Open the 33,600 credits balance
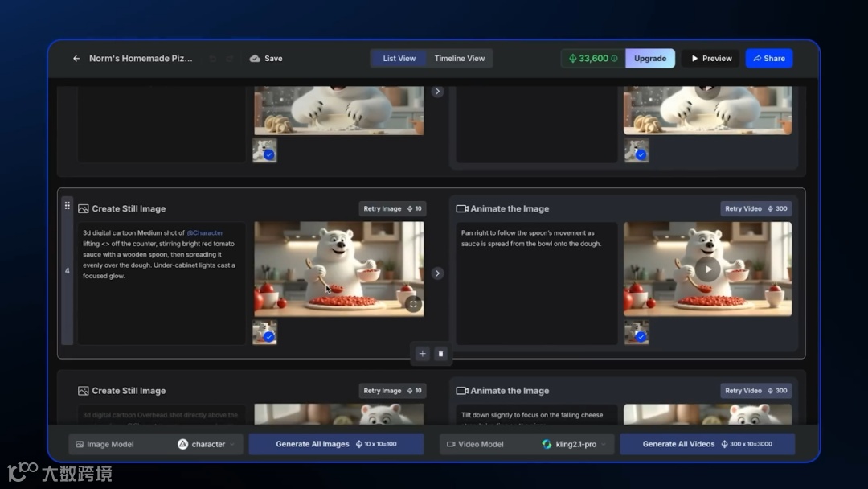Image resolution: width=868 pixels, height=489 pixels. (593, 58)
